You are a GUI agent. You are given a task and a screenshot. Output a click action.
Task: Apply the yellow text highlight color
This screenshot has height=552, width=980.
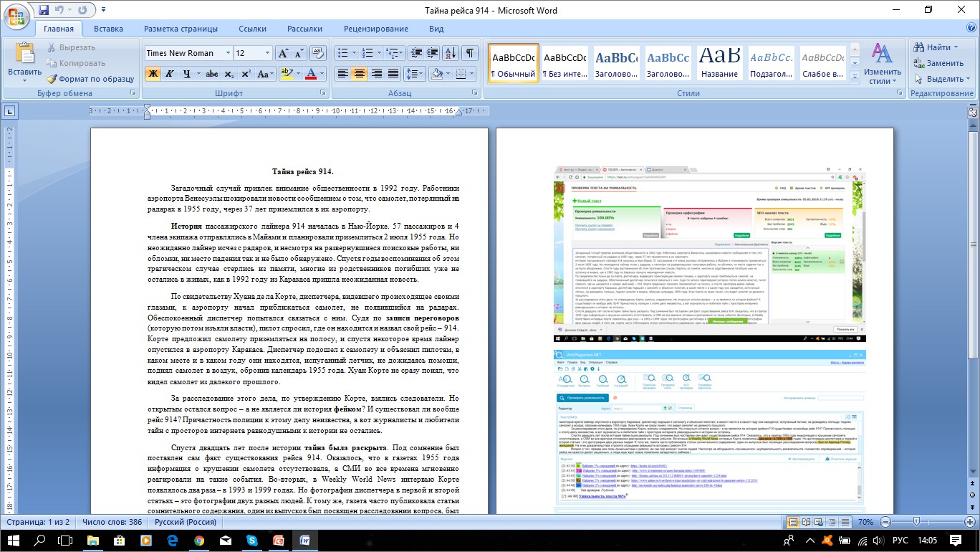[286, 74]
